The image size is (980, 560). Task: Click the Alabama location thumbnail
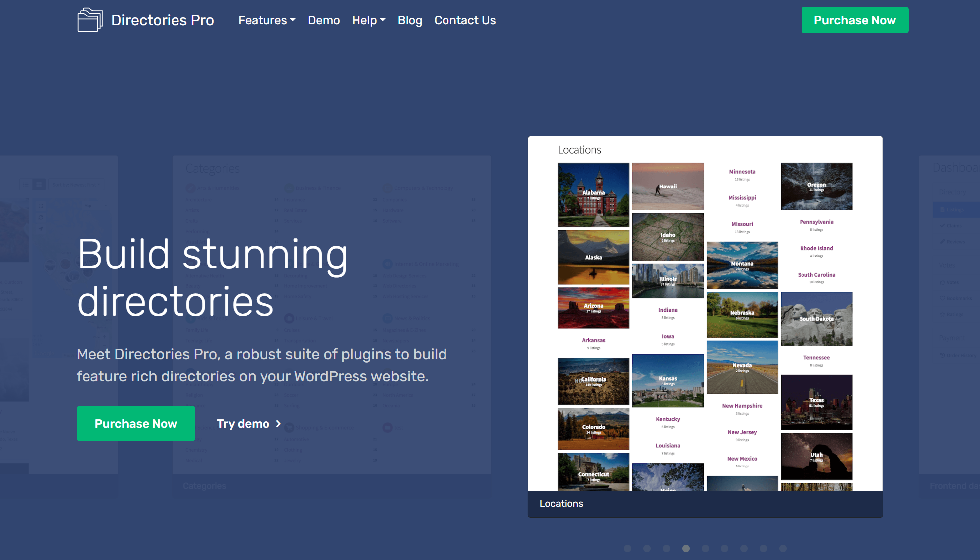coord(594,195)
